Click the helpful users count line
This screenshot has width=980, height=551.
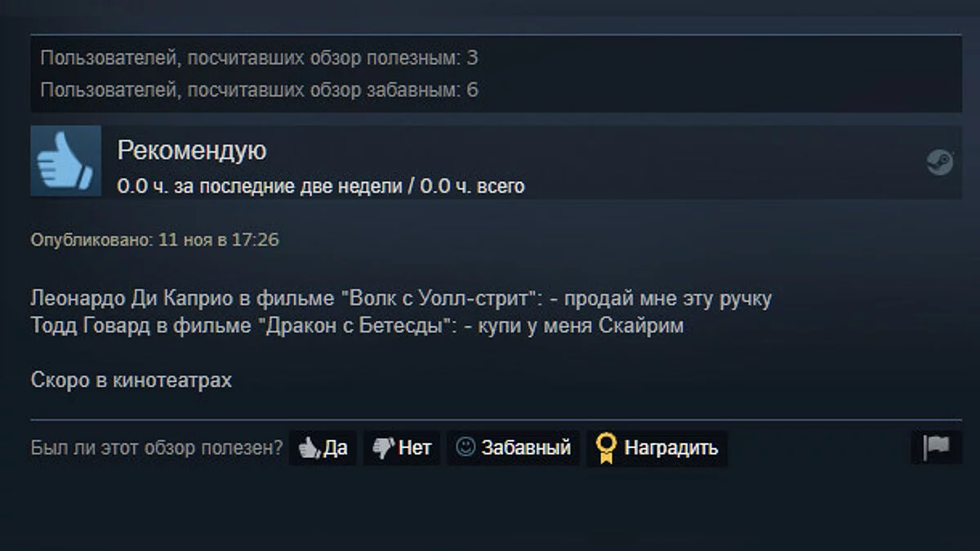[259, 58]
